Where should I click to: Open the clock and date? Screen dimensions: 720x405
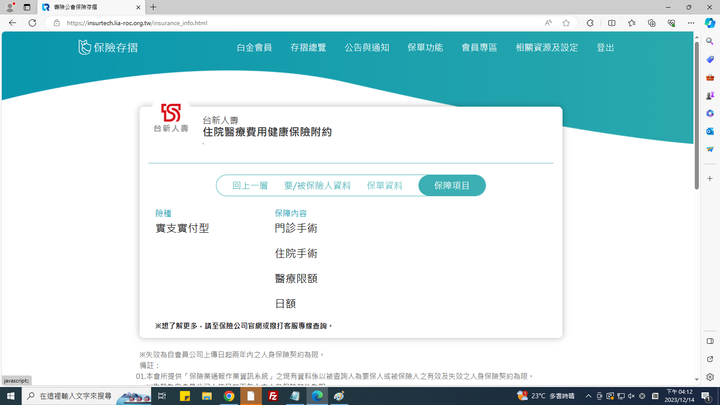679,396
